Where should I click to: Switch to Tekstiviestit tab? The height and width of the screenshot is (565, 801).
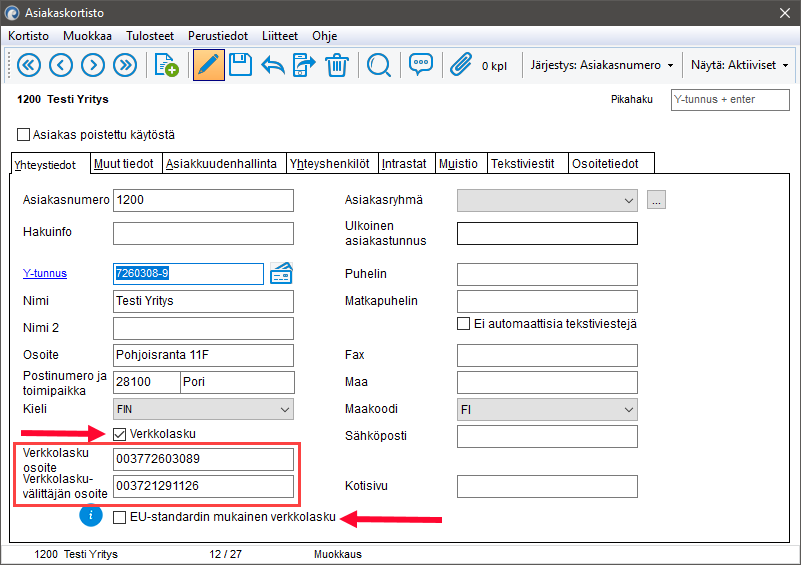coord(528,163)
